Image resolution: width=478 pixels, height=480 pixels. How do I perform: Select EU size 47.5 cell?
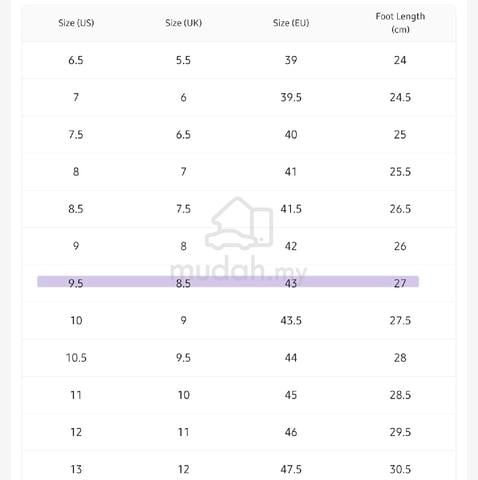point(291,469)
